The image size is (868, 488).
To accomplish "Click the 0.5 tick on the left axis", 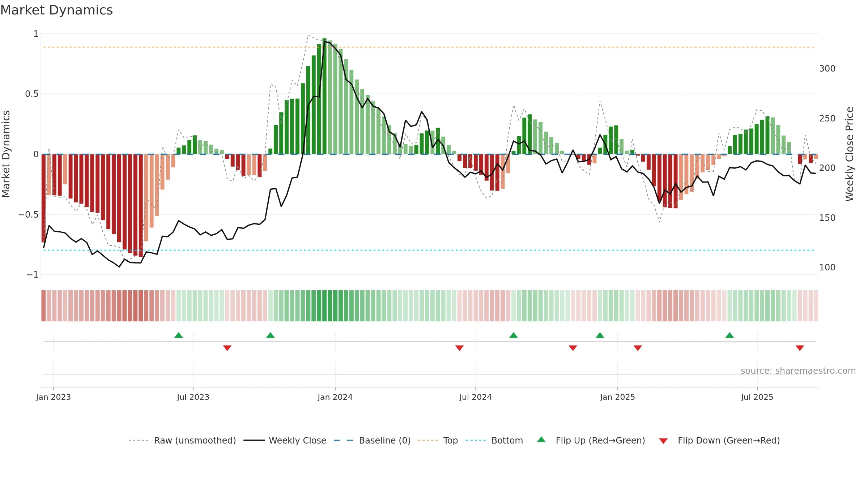I will (x=31, y=94).
